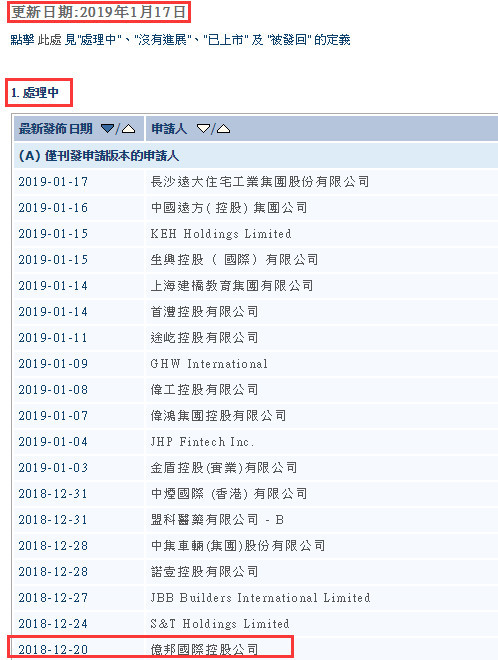
Task: Open applicant GHW International
Action: [209, 364]
